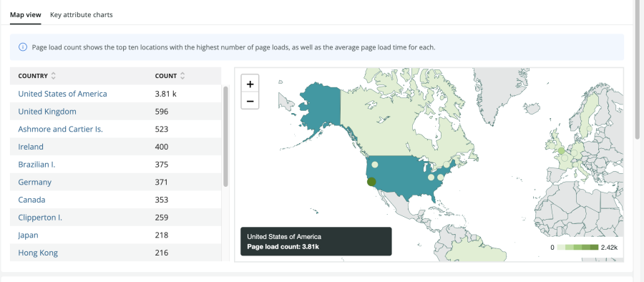Select Ashmore and Cartier Is. link

(x=60, y=129)
